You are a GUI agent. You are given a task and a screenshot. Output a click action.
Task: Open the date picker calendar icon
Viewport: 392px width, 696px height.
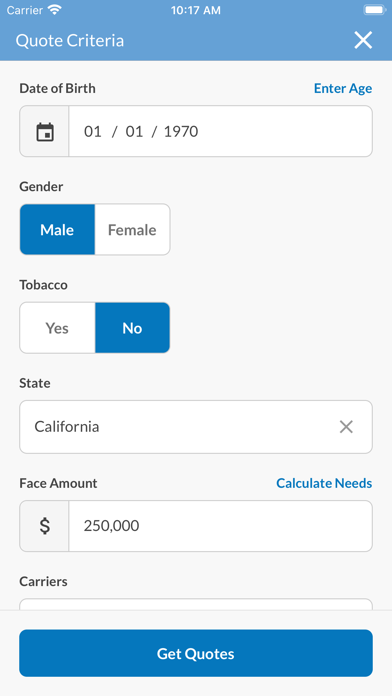tap(44, 132)
